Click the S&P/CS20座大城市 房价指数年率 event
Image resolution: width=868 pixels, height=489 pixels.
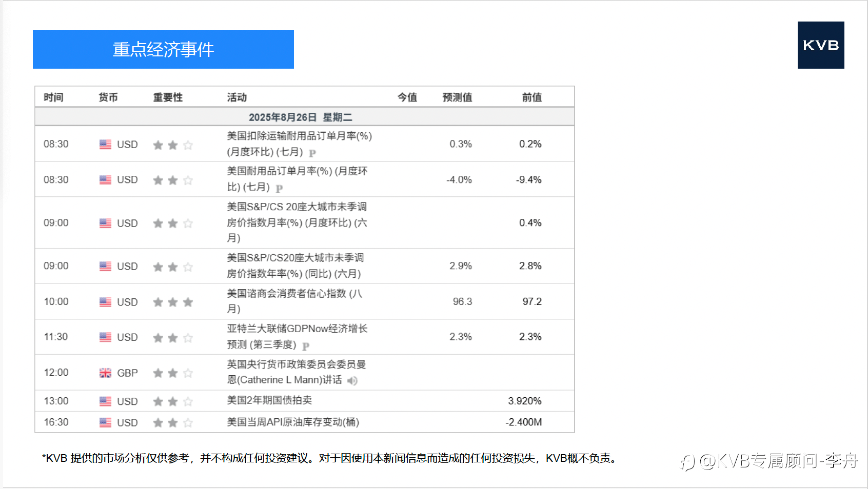coord(295,266)
